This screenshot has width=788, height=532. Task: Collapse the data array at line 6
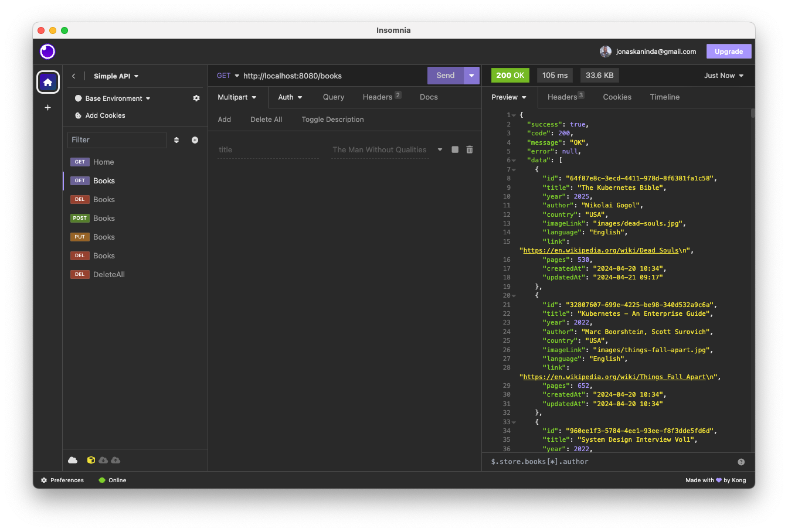point(514,161)
